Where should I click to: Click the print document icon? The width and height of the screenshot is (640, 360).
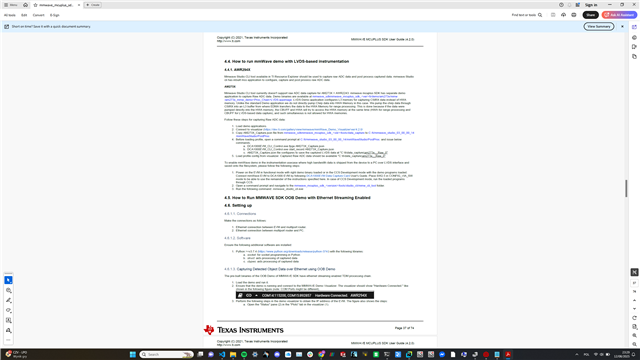574,15
